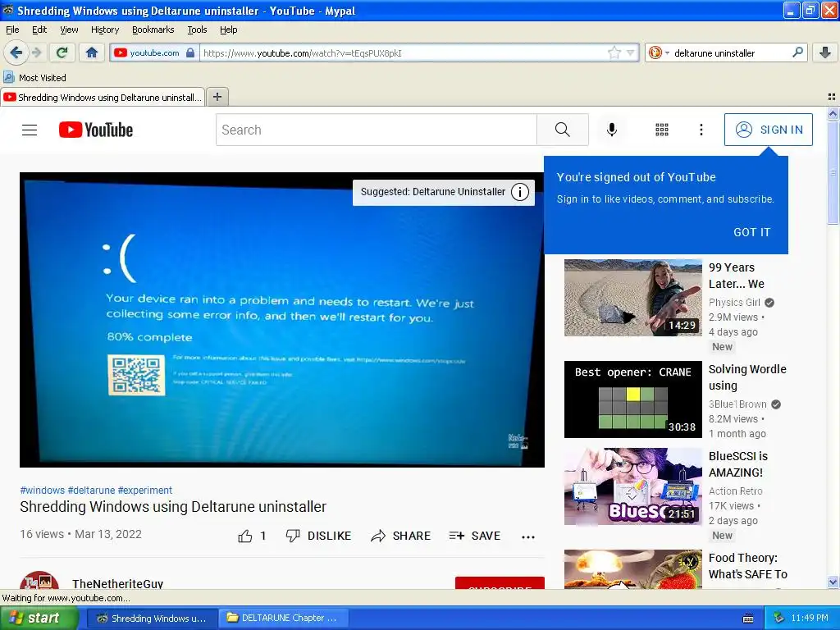Click TheNetheriteGuy channel avatar
The image size is (840, 630).
tap(39, 580)
